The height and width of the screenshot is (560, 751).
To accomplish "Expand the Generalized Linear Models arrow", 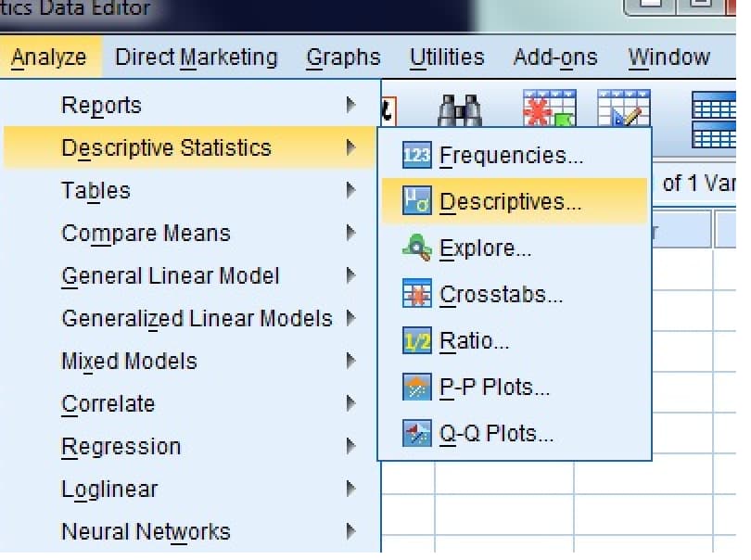I will coord(351,318).
